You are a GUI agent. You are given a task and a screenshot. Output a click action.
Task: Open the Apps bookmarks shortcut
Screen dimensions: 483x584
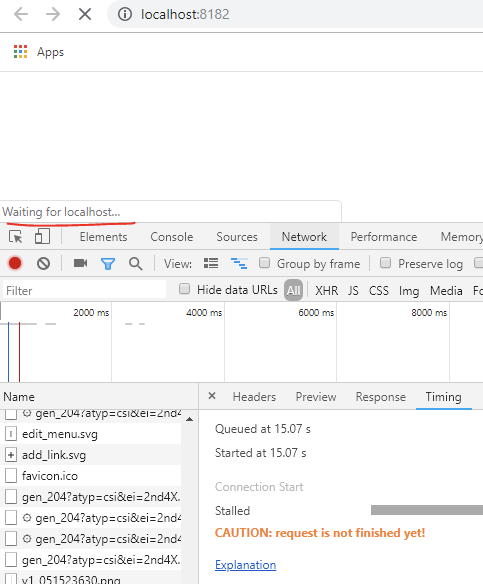point(39,52)
